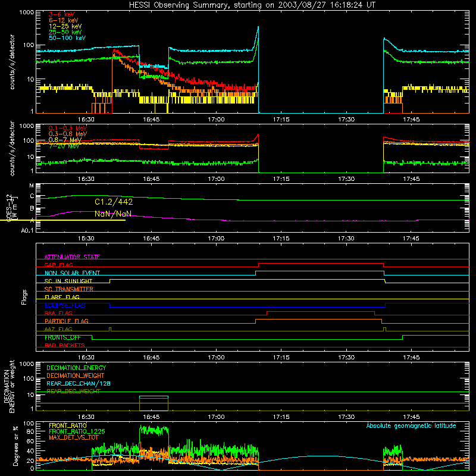
Task: Select the orange 0.3-0.8 MeV legend label
Action: pos(68,134)
